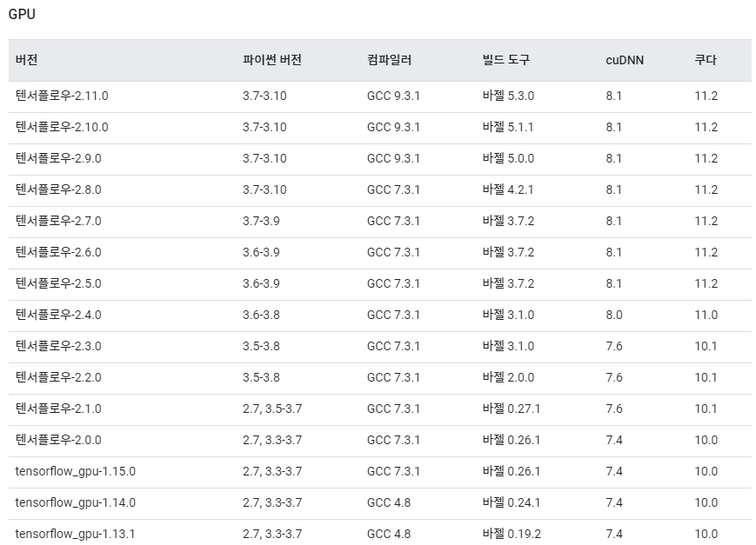Click the 바젤 4.2.1 build tool cell
Viewport: 756px width, 545px height.
coord(508,189)
